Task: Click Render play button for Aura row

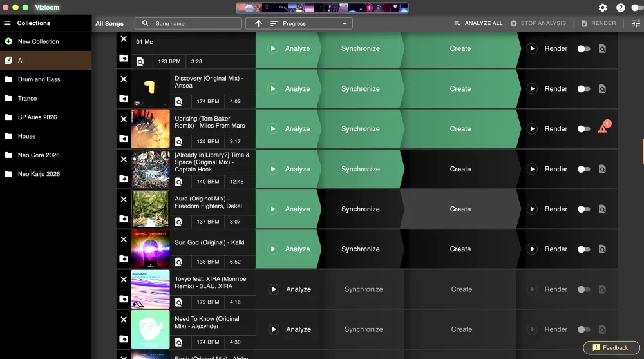Action: pyautogui.click(x=533, y=209)
